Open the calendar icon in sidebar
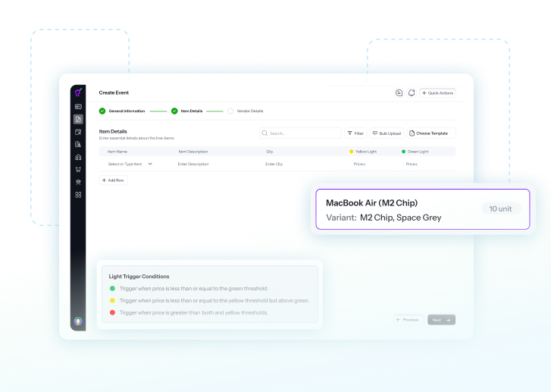551x392 pixels. coord(78,132)
